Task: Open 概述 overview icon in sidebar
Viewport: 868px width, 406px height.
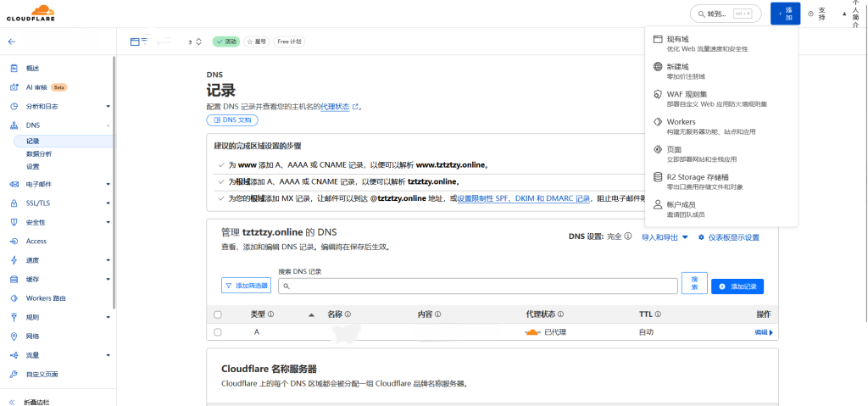Action: click(x=14, y=68)
